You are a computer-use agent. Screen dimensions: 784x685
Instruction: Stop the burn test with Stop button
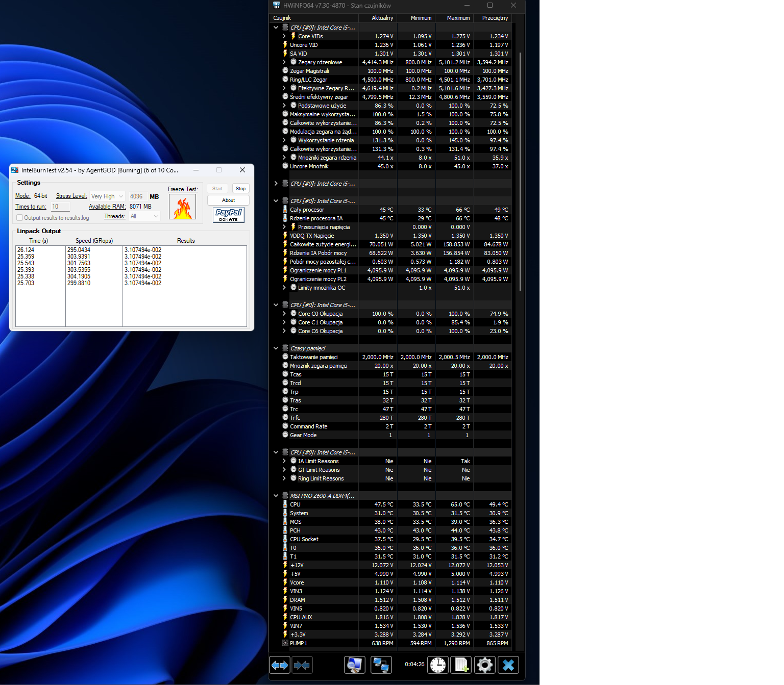[x=240, y=189]
